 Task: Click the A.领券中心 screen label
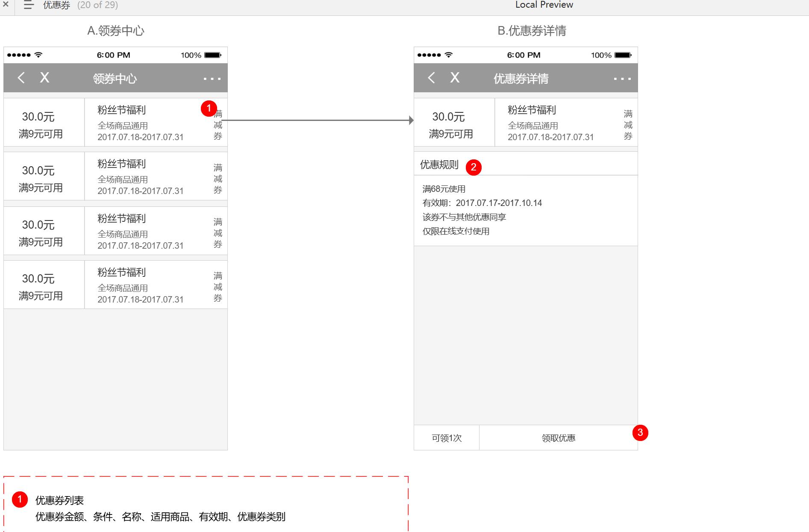(116, 31)
